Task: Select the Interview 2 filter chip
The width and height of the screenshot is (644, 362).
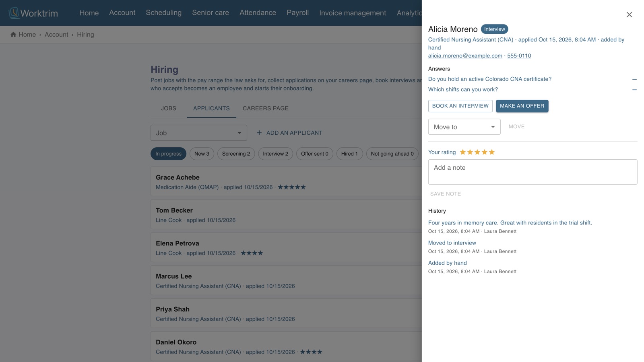Action: [275, 154]
